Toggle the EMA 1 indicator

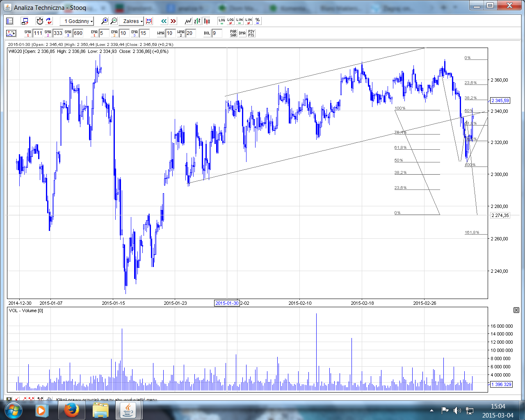[x=94, y=33]
